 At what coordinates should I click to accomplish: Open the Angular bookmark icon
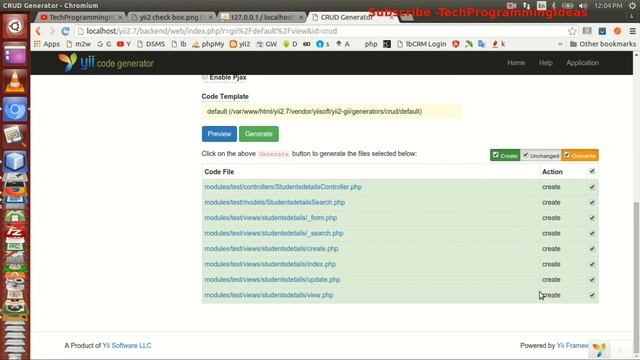456,44
